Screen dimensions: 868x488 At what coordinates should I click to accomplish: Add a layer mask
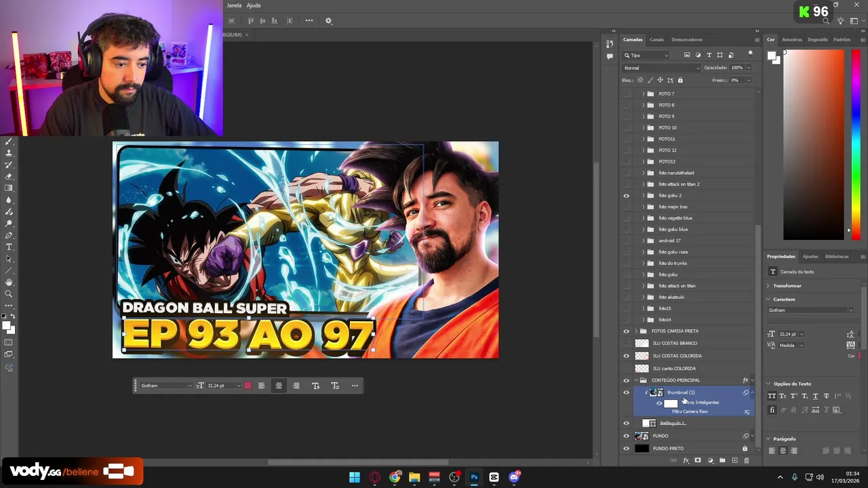[x=698, y=461]
